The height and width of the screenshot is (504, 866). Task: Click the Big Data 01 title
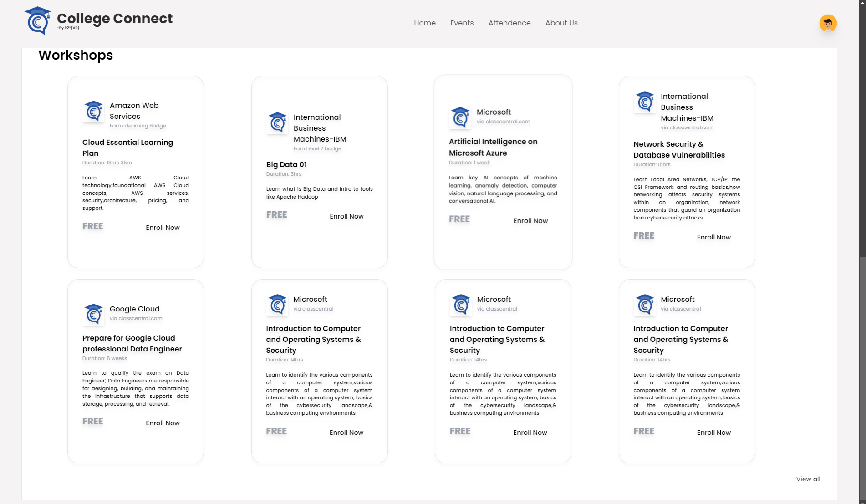[286, 164]
